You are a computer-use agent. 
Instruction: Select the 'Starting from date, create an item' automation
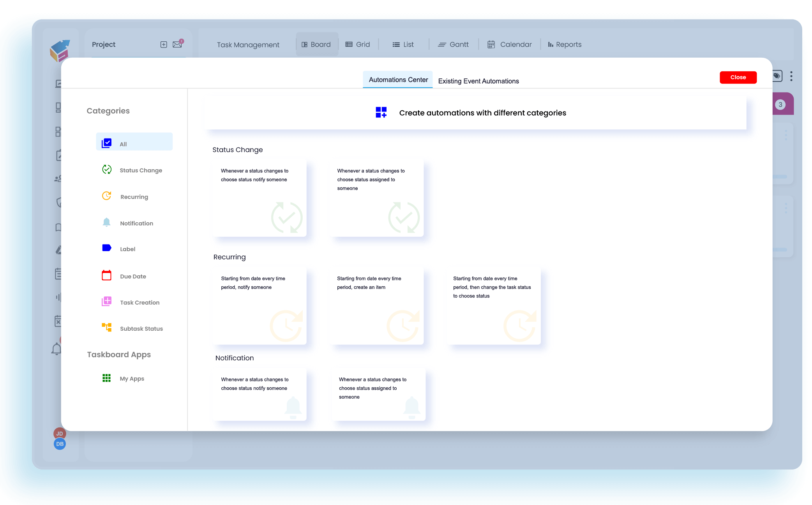[x=376, y=306]
